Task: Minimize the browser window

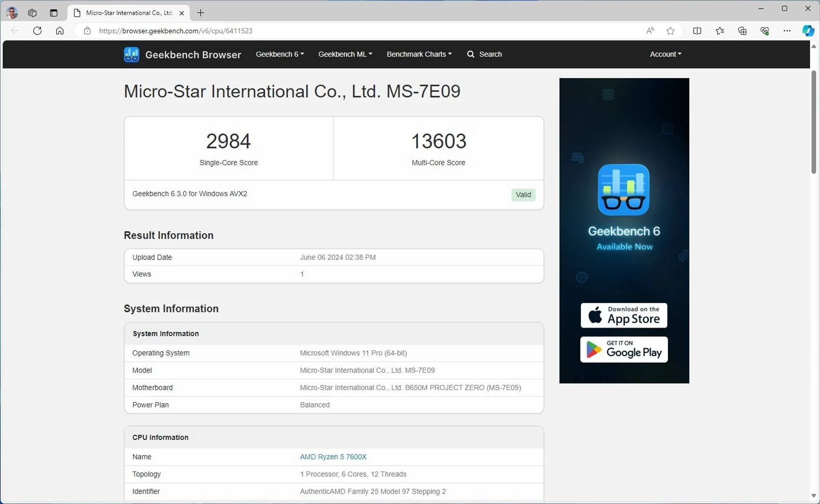Action: pyautogui.click(x=761, y=9)
